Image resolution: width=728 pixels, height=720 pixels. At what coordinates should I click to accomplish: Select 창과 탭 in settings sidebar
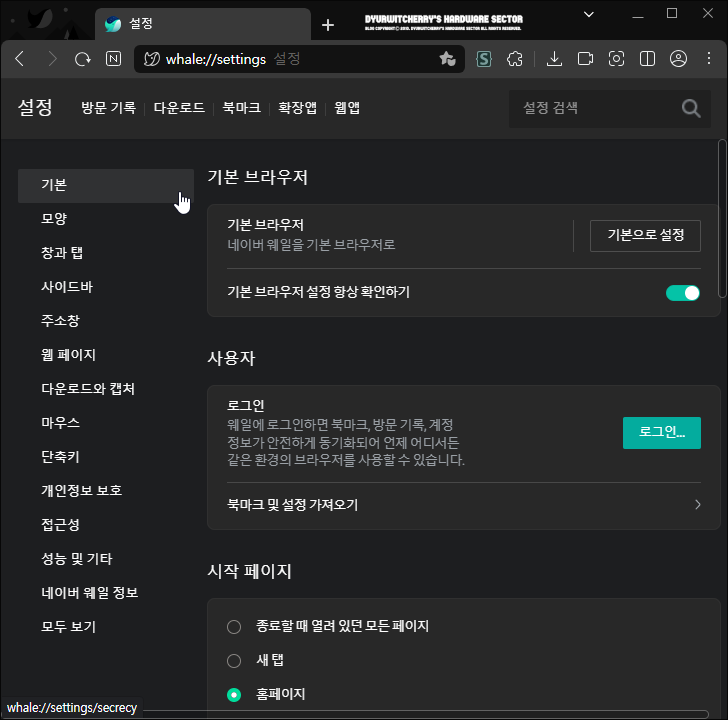106,253
